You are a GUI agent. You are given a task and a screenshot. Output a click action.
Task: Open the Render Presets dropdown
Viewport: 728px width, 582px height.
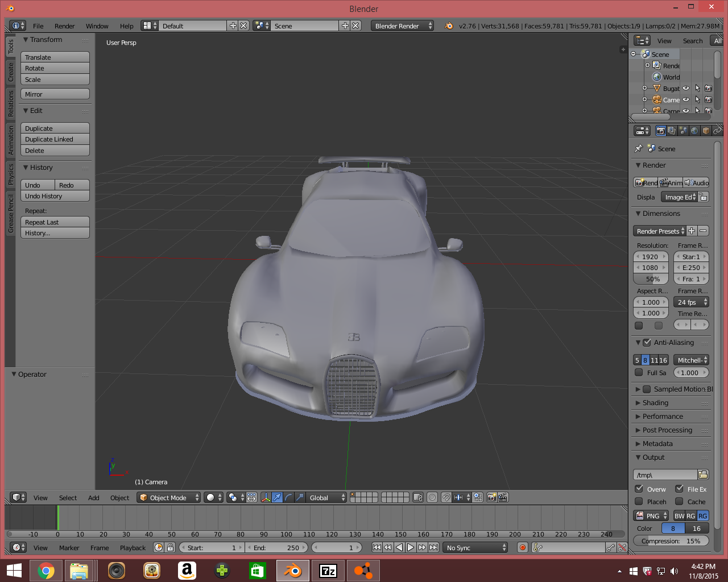pos(660,231)
